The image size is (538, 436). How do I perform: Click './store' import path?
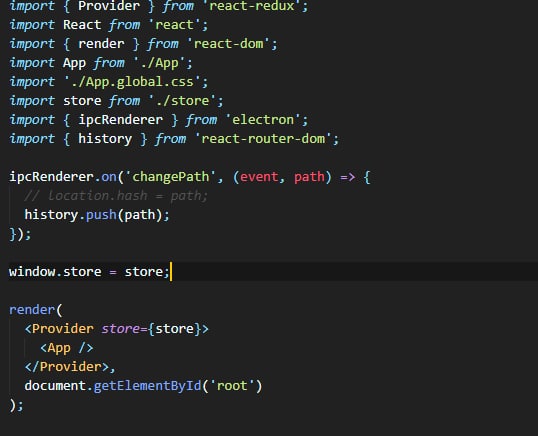click(182, 101)
